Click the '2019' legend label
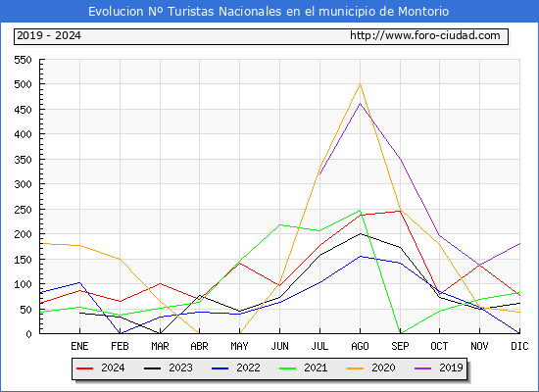This screenshot has height=392, width=539. [x=451, y=367]
